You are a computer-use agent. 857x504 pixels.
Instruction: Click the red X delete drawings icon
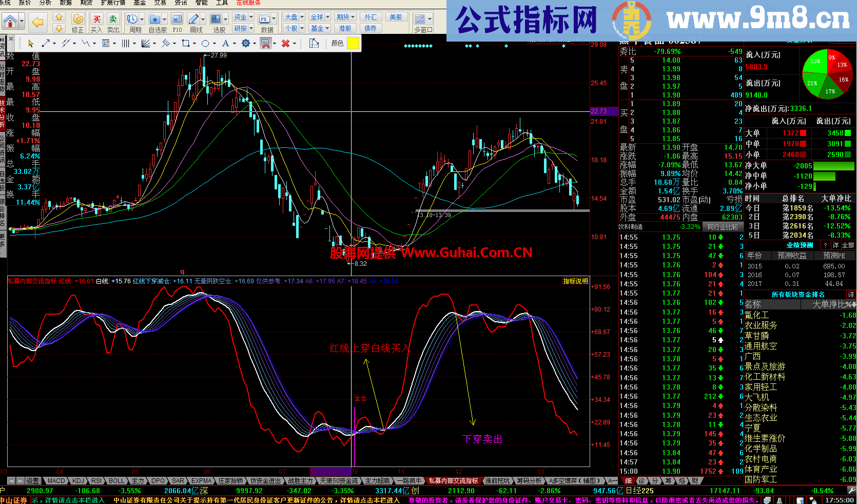(285, 44)
